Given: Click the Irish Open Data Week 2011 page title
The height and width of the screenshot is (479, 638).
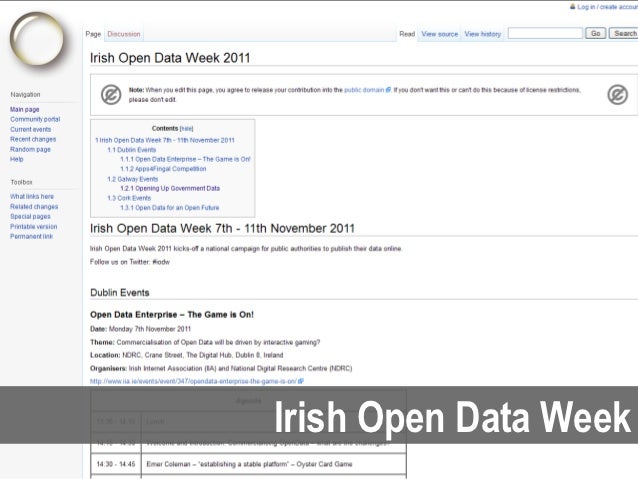Looking at the screenshot, I should coord(170,58).
